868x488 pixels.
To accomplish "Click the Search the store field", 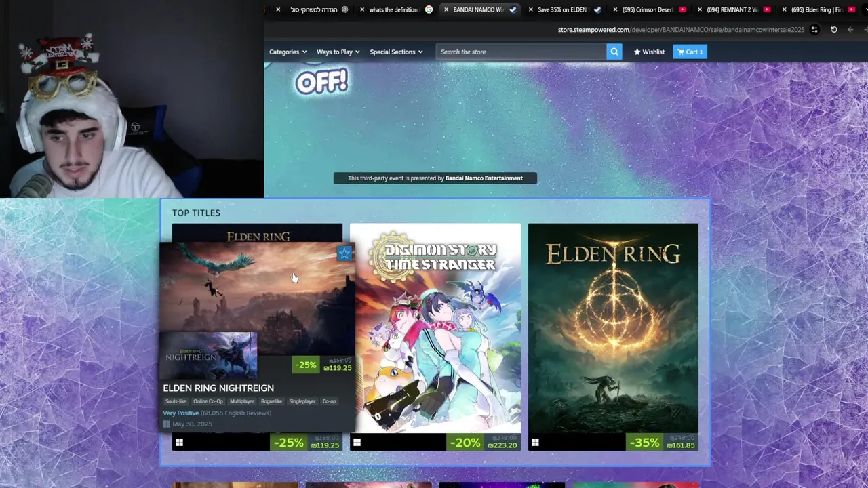I will click(x=521, y=52).
